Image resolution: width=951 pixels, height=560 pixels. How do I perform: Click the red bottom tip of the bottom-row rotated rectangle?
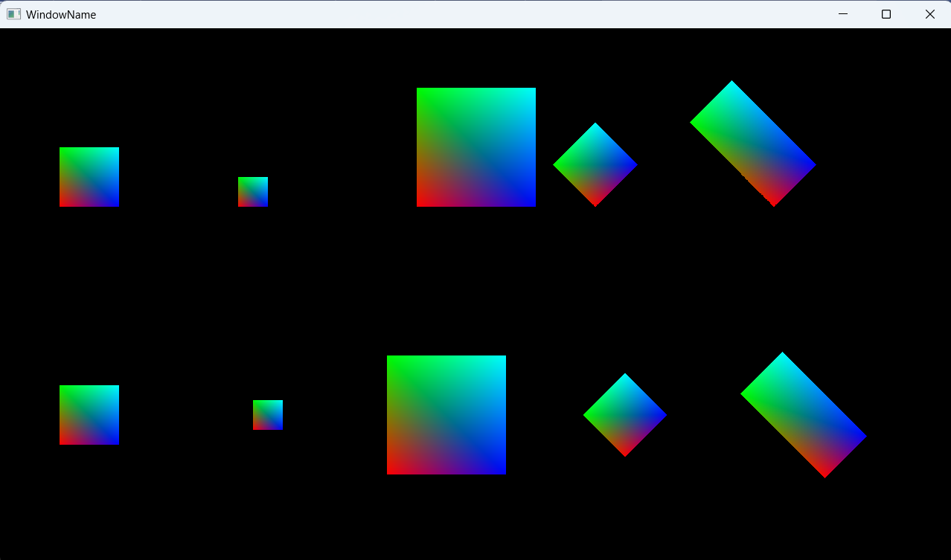click(824, 472)
